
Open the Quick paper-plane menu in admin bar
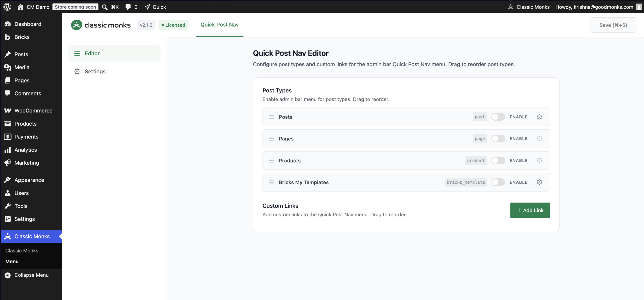148,7
